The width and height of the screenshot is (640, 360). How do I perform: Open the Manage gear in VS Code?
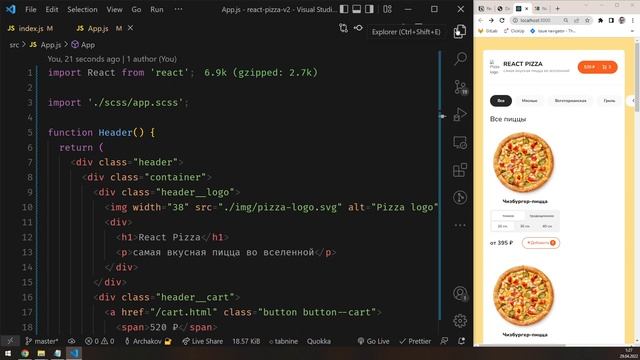pos(460,321)
